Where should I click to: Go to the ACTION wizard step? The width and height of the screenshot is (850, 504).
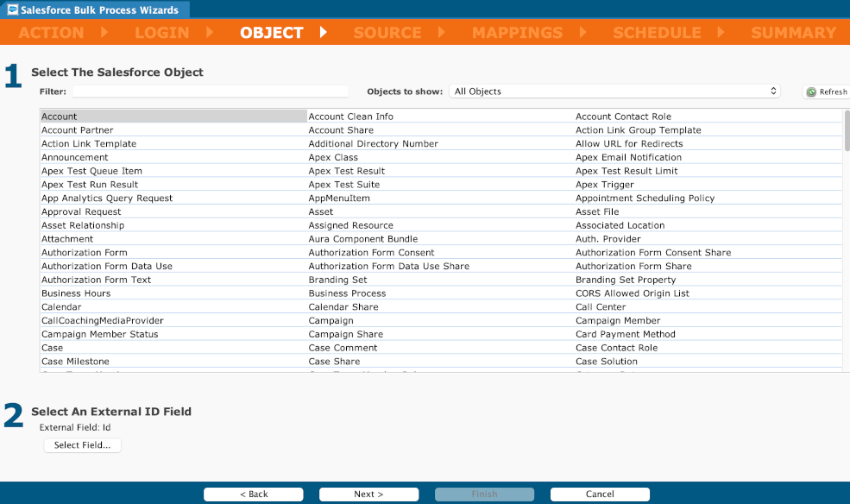point(52,33)
